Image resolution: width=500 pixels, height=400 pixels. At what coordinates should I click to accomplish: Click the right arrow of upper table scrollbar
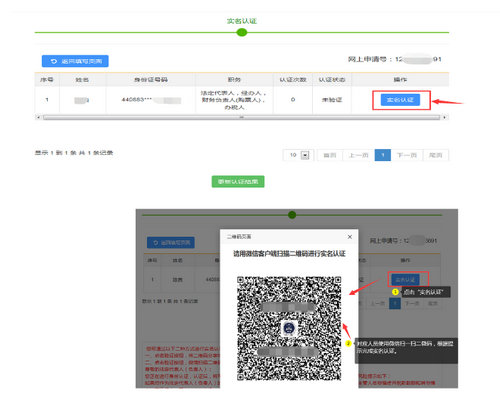click(444, 117)
